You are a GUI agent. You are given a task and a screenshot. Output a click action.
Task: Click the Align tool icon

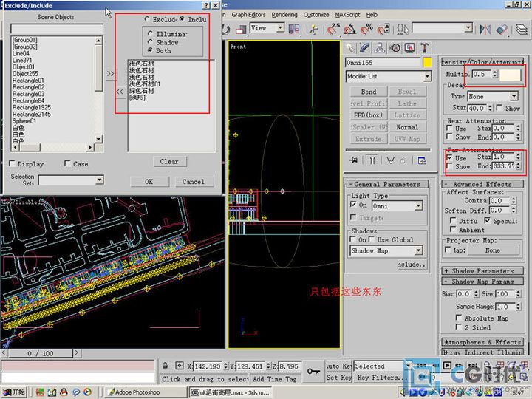502,29
